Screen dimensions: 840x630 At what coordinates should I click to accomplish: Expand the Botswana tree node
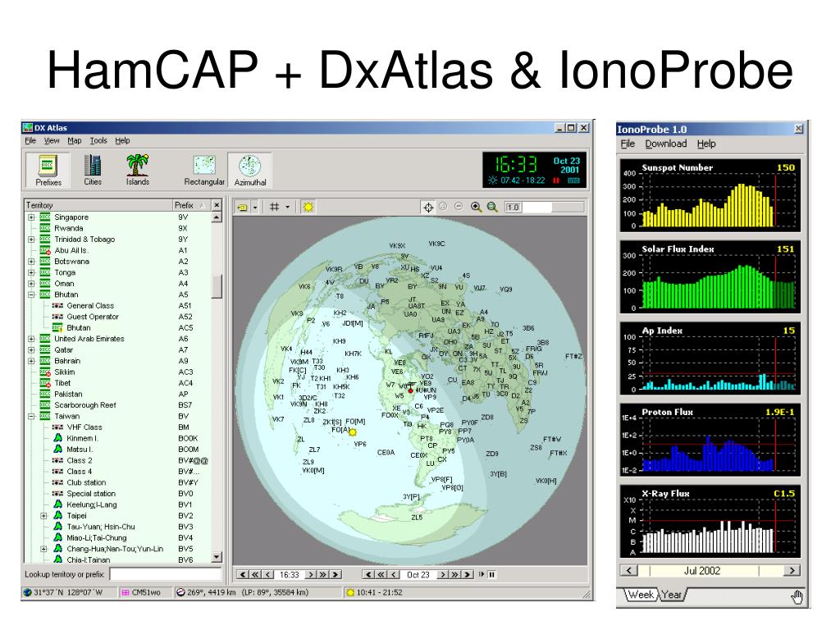pos(31,262)
